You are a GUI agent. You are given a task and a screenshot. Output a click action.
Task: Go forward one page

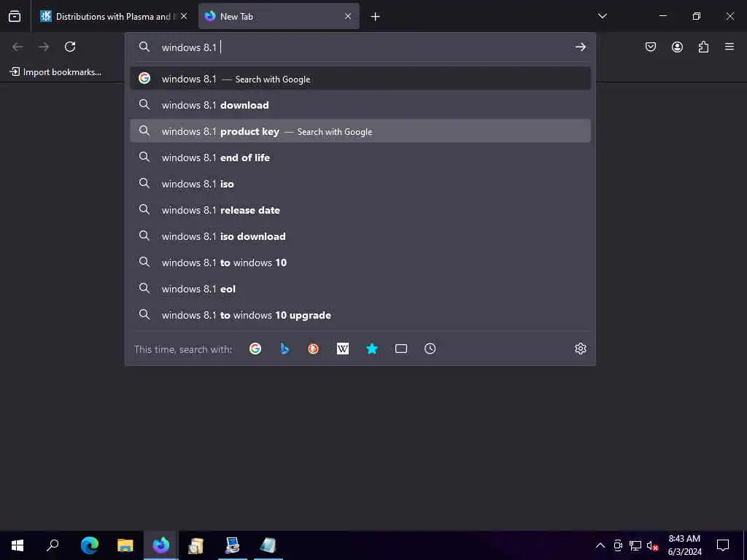point(44,47)
